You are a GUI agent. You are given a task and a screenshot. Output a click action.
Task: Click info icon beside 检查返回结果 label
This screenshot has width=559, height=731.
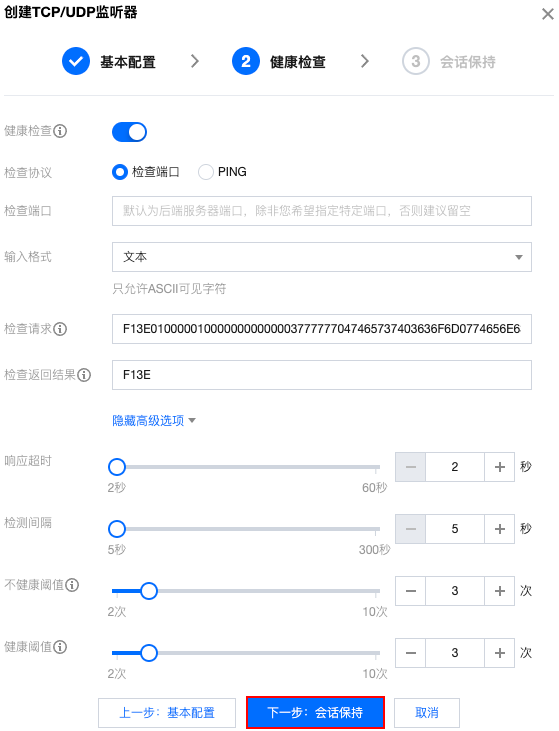point(84,375)
